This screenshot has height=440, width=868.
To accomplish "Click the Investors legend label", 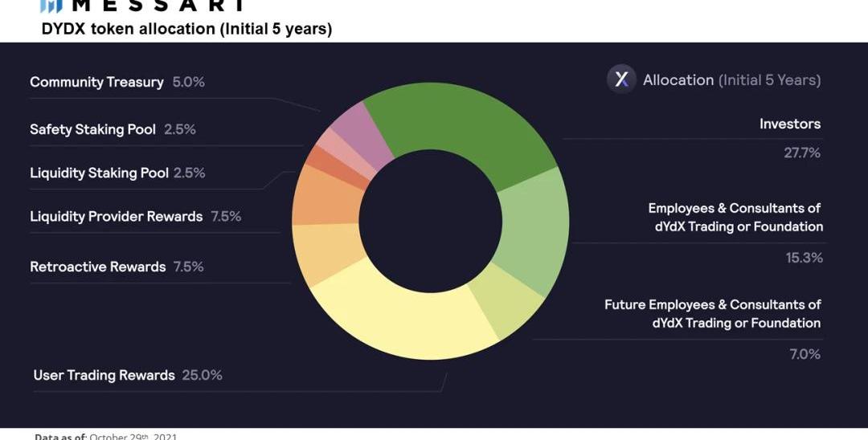I will (x=790, y=124).
